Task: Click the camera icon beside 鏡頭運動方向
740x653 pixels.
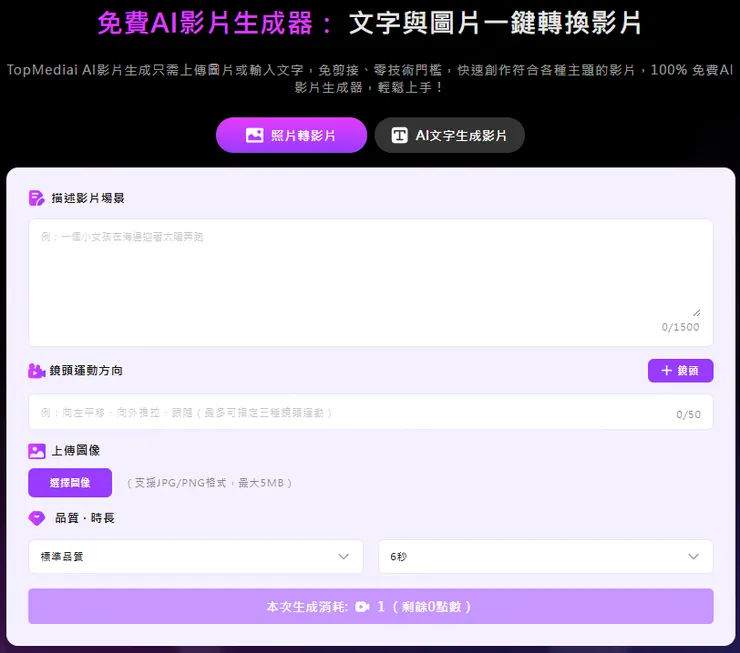Action: tap(36, 371)
